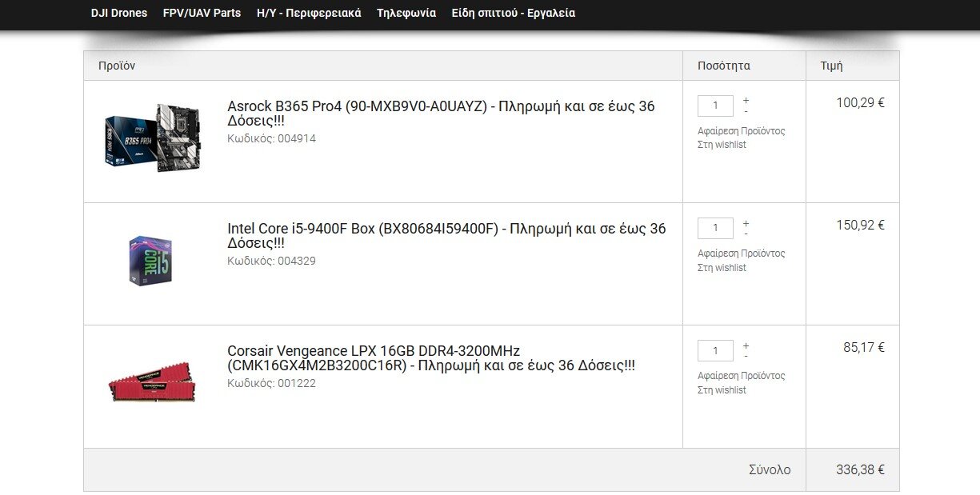Click the price 85,17 €

tap(864, 347)
